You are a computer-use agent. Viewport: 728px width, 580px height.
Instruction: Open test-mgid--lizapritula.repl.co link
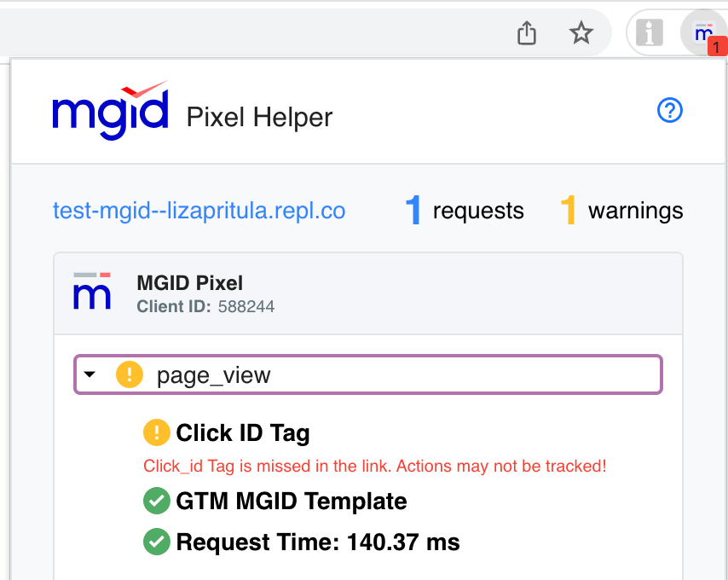pyautogui.click(x=198, y=211)
